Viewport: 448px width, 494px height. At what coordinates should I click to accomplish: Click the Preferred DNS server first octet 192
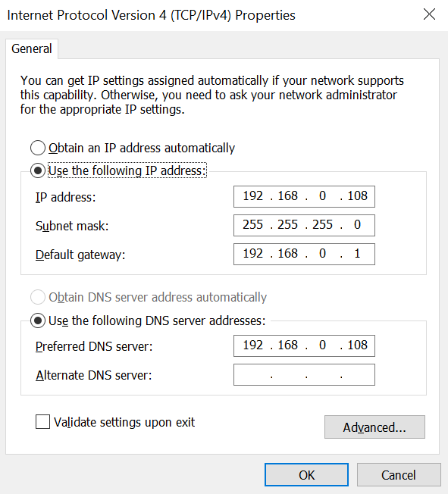point(253,345)
